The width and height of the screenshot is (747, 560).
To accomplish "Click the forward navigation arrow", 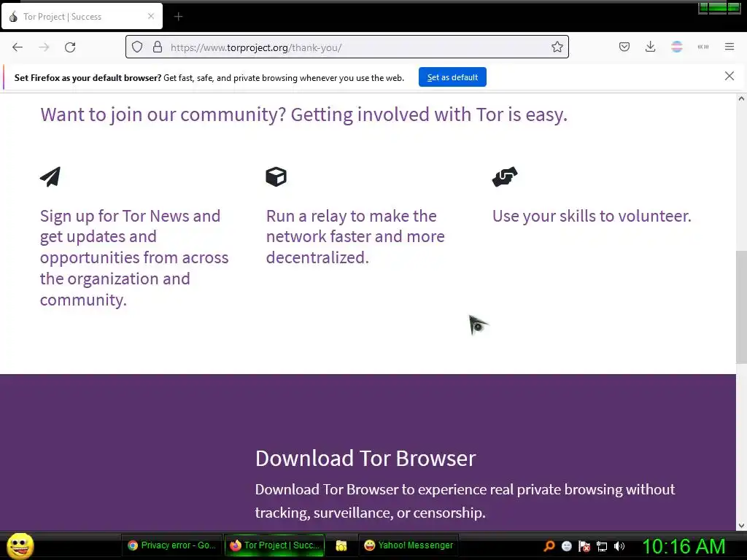I will click(x=44, y=47).
